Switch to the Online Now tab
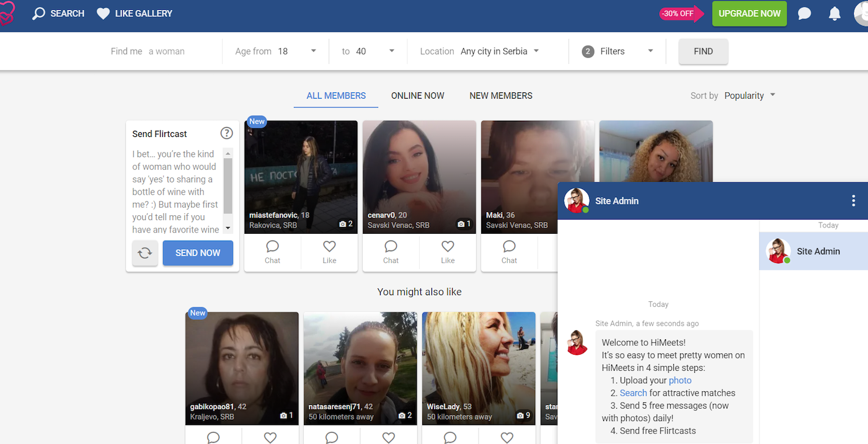This screenshot has height=444, width=868. pos(418,95)
